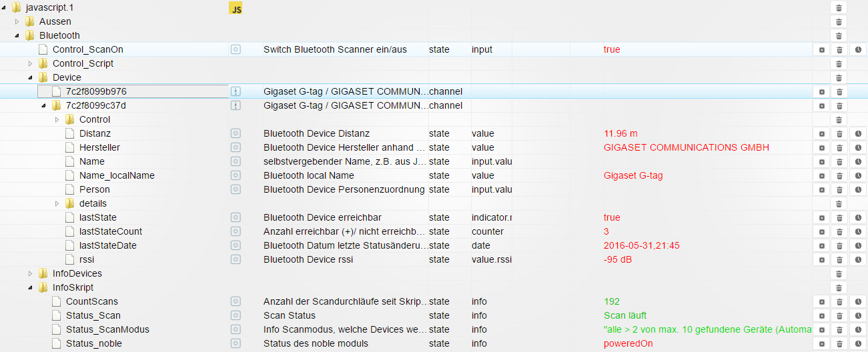The width and height of the screenshot is (868, 352).
Task: Click channel type icon beside 7c2f8099b976
Action: click(x=236, y=91)
